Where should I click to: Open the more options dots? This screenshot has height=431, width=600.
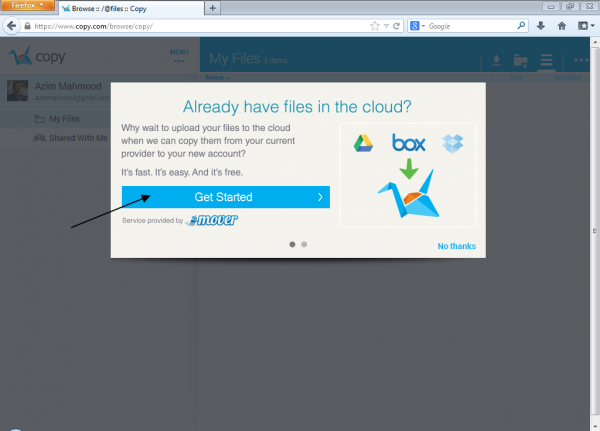pos(581,60)
